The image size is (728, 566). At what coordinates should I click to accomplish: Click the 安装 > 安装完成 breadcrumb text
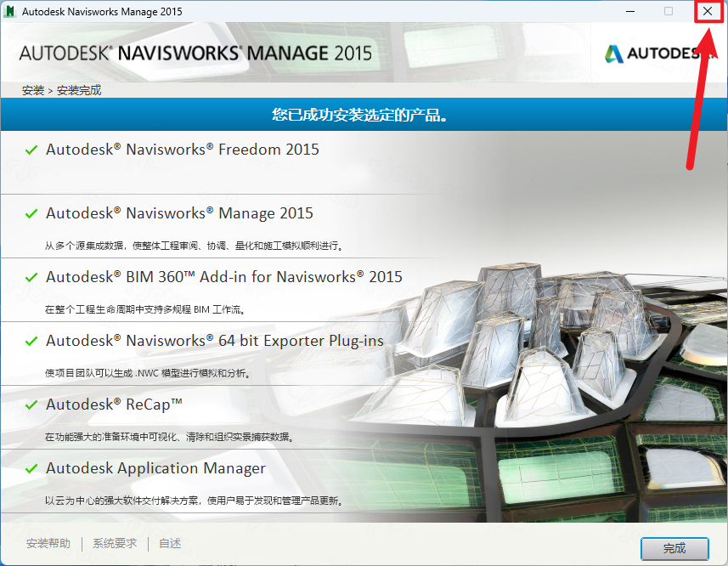tap(61, 90)
